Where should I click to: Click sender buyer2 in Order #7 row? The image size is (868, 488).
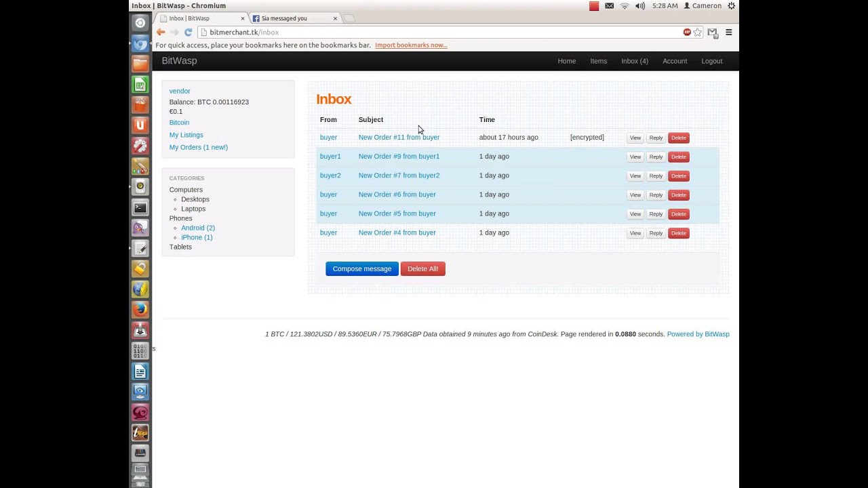point(330,176)
